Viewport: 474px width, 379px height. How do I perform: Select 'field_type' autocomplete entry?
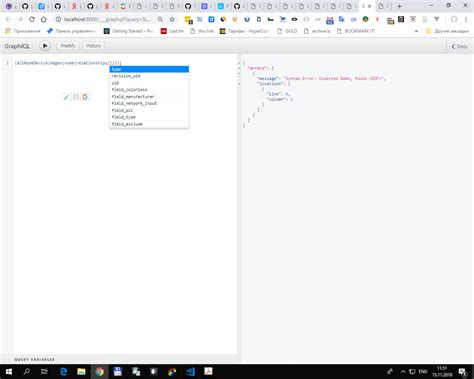pyautogui.click(x=149, y=117)
